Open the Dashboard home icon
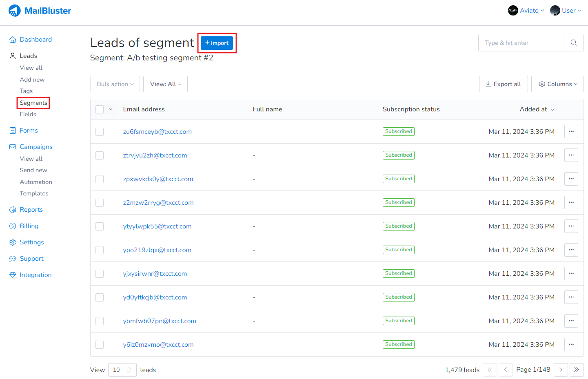 pos(13,40)
